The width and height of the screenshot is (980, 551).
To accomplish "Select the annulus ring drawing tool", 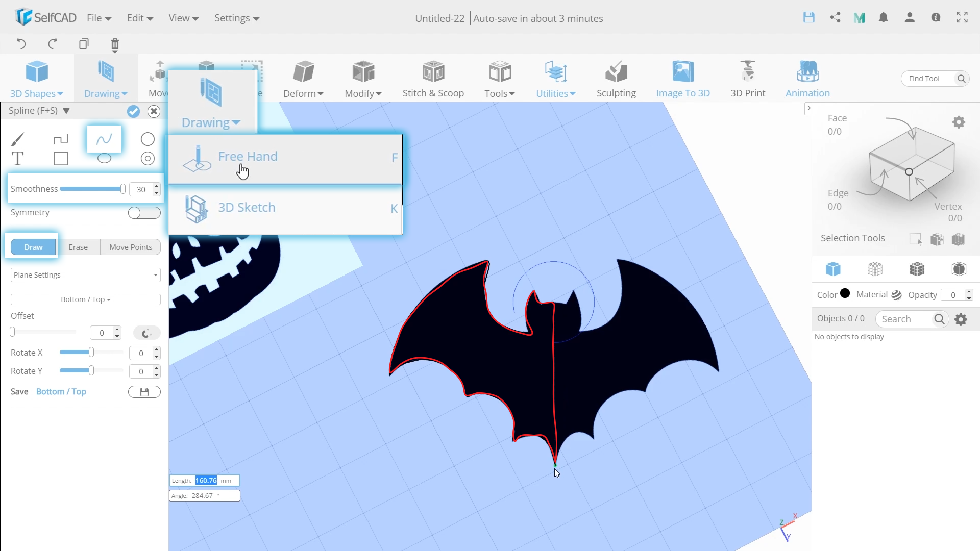I will 148,159.
